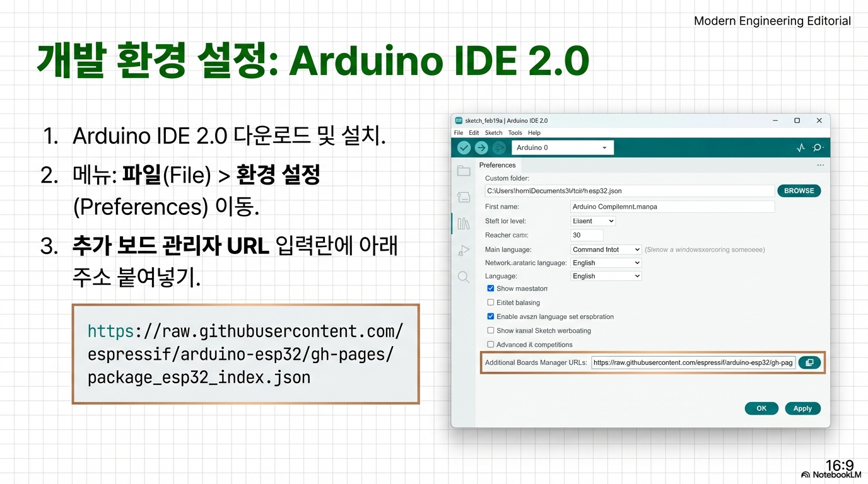Image resolution: width=868 pixels, height=484 pixels.
Task: Open the Edit menu
Action: (x=474, y=133)
